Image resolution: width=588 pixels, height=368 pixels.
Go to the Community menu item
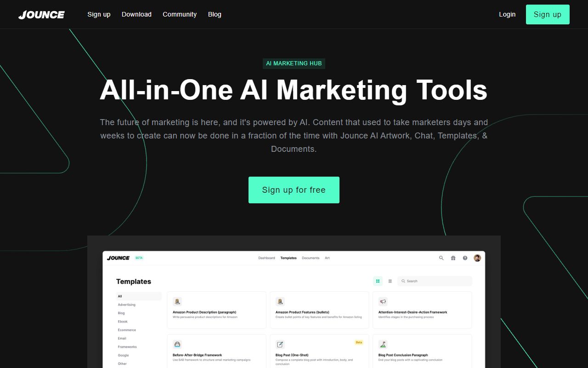(180, 14)
